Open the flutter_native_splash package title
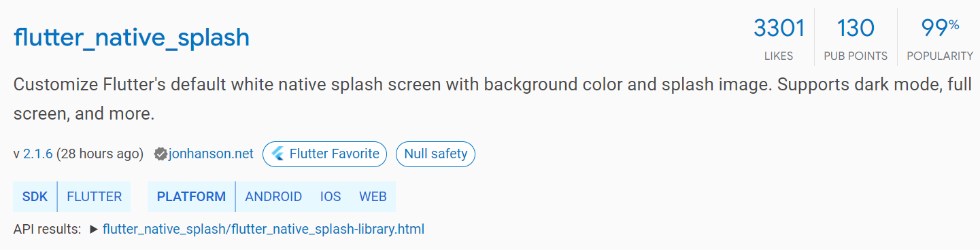This screenshot has width=980, height=250. click(131, 38)
